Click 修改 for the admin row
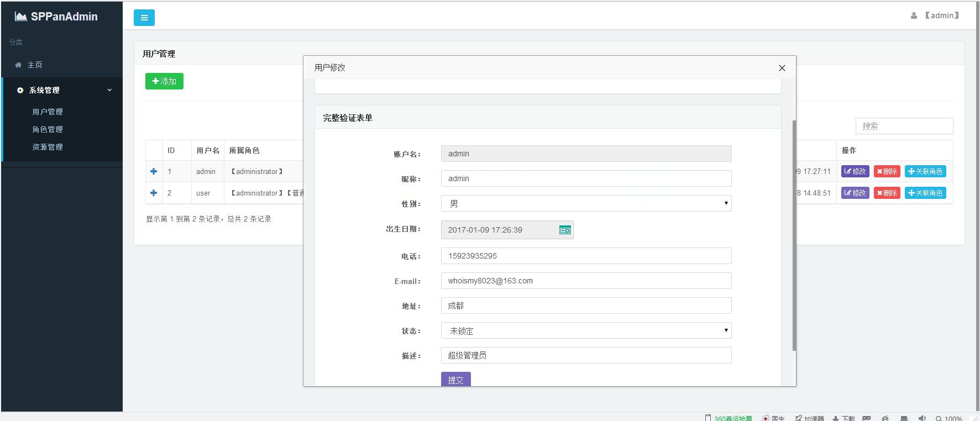Viewport: 980px width, 421px height. [855, 171]
